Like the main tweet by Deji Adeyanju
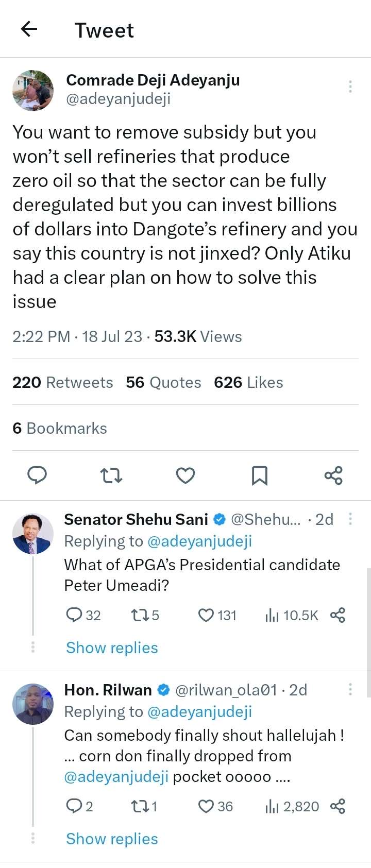This screenshot has width=371, height=868. [185, 475]
